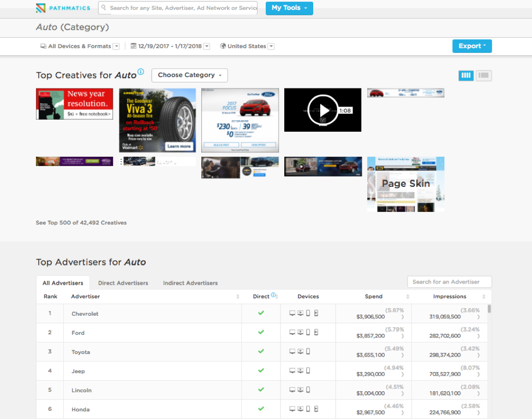Open All Devices & Formats dropdown
532x419 pixels.
point(116,46)
